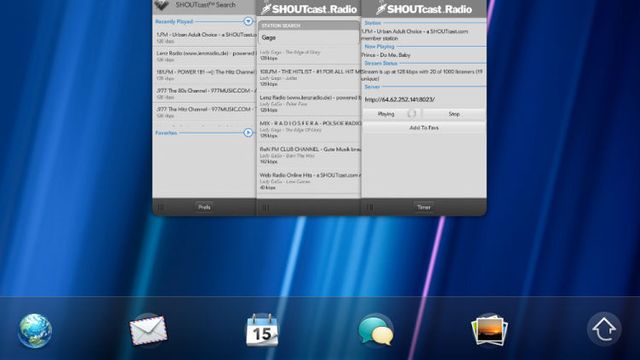The image size is (640, 360).
Task: Select RaN FM CLUB CHANNEL search result
Action: coord(309,156)
